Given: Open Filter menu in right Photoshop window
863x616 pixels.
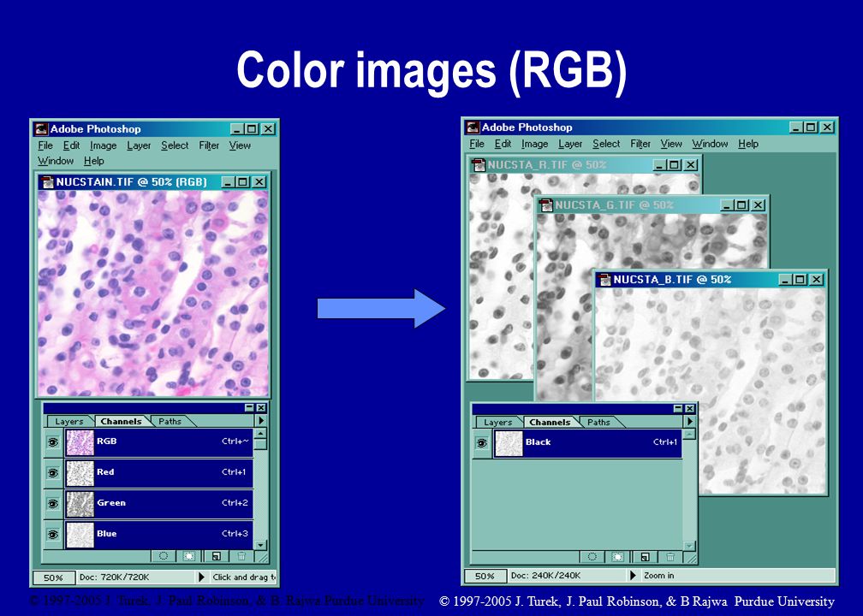Looking at the screenshot, I should 640,144.
